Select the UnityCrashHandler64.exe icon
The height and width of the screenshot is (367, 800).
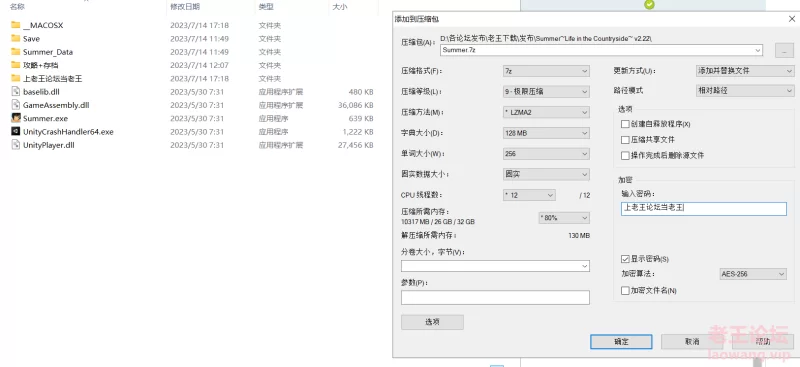(15, 131)
